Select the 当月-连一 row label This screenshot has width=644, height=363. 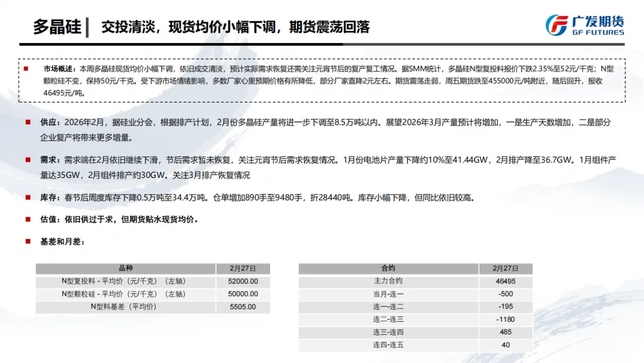pos(388,294)
